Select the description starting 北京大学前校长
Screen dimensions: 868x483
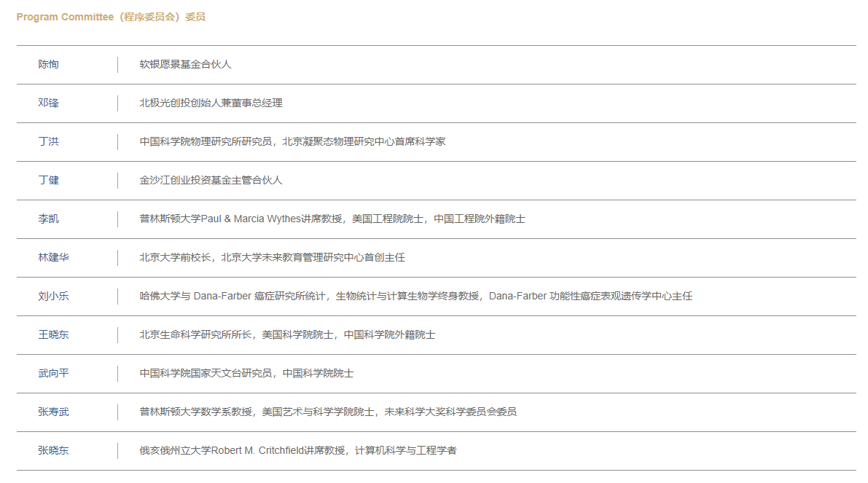pos(272,257)
